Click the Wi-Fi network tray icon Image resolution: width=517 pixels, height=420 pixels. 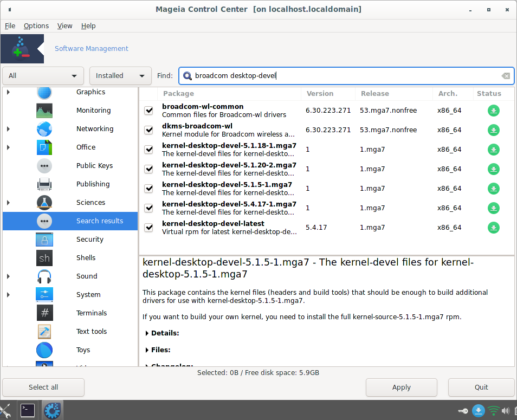pyautogui.click(x=493, y=411)
